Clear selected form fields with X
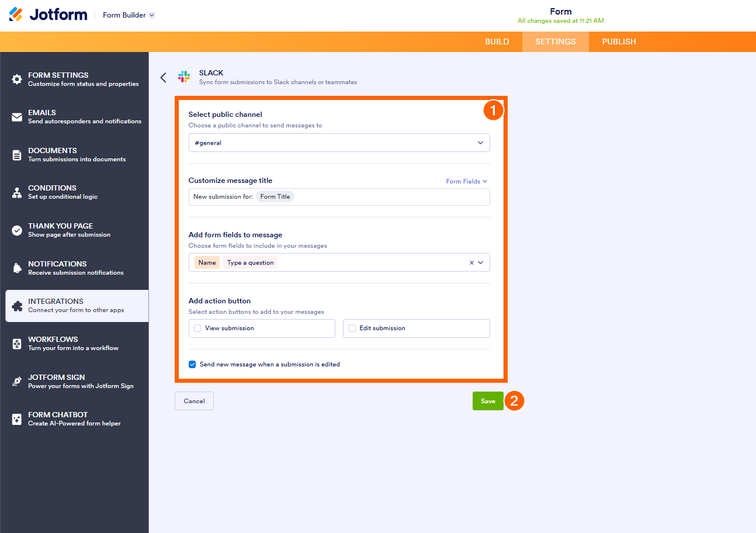The width and height of the screenshot is (756, 533). point(471,263)
